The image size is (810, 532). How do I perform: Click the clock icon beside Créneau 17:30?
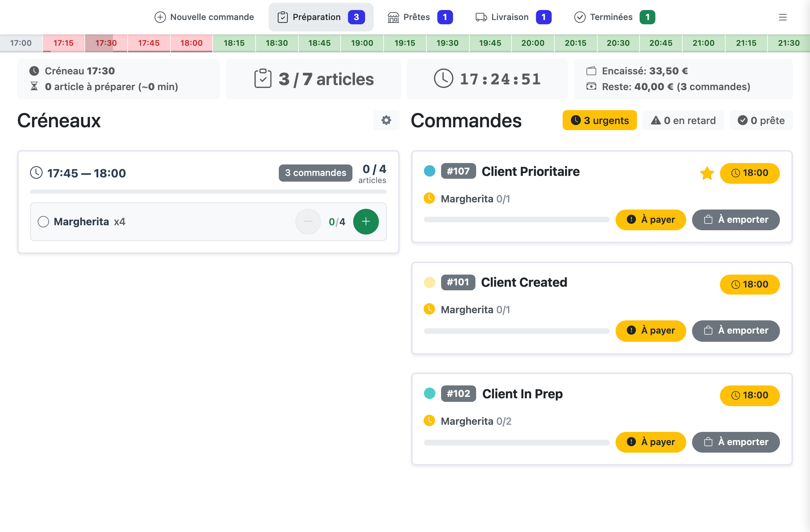34,71
